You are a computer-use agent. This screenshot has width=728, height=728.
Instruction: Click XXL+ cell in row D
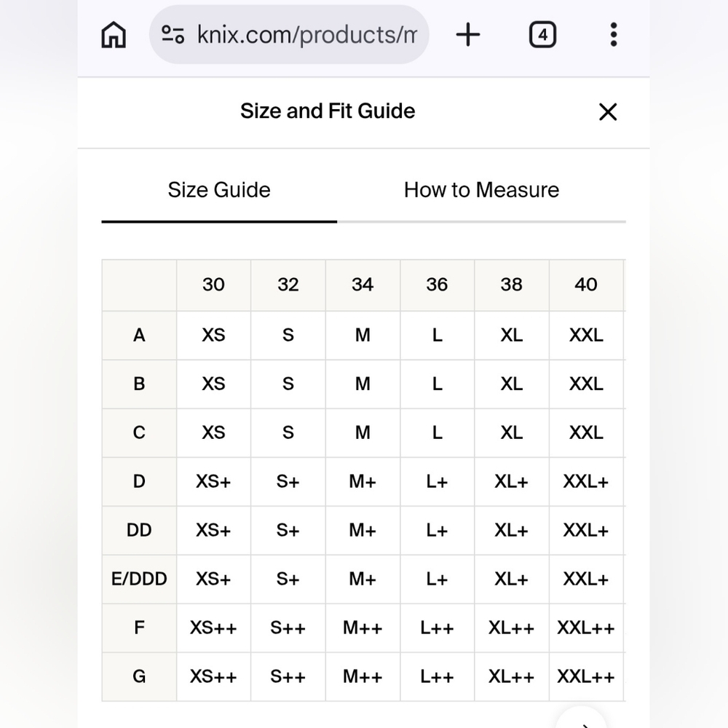coord(586,481)
